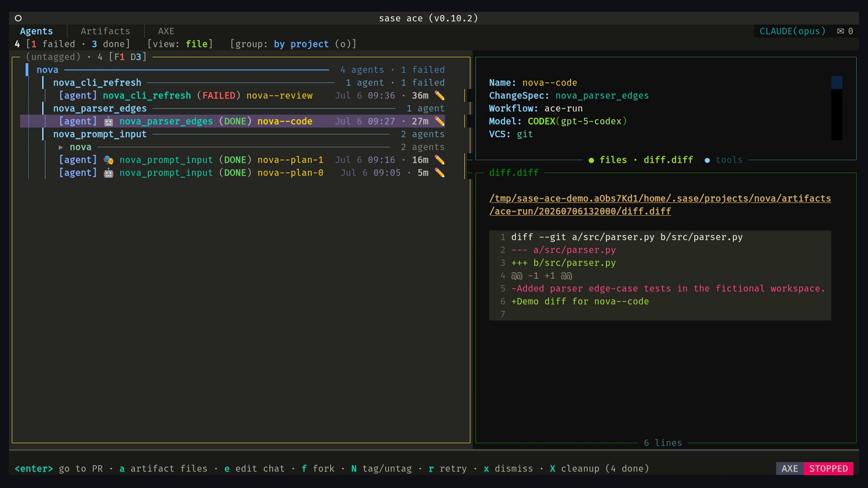Click the edit chat shortcut hint
The image size is (868, 488).
coord(255,469)
